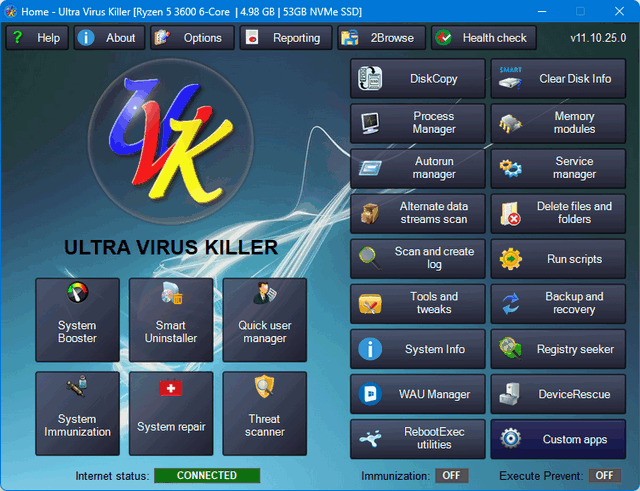Open the Reporting section
Viewport: 640px width, 491px height.
click(x=286, y=38)
